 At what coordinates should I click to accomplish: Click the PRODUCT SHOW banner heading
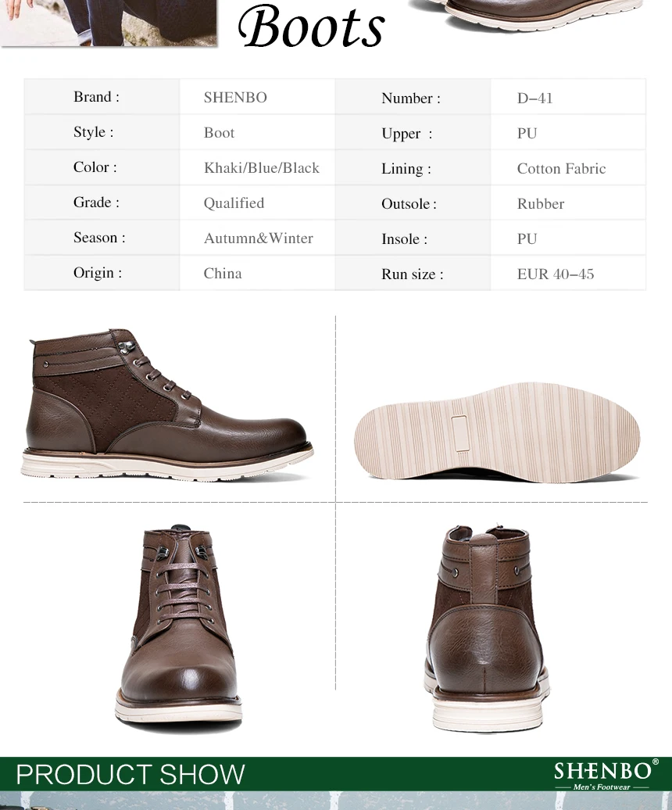tap(130, 774)
